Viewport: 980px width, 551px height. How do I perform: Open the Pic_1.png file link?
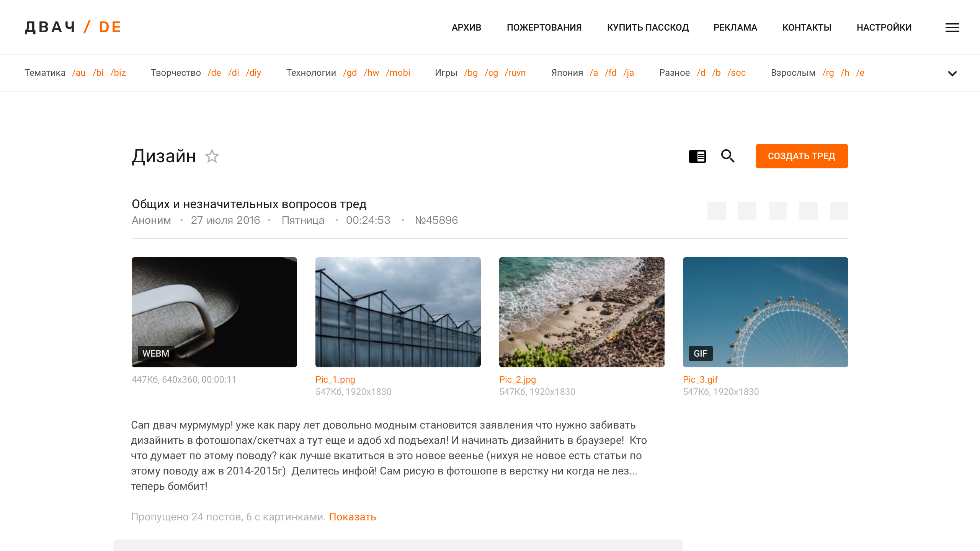[x=335, y=380]
